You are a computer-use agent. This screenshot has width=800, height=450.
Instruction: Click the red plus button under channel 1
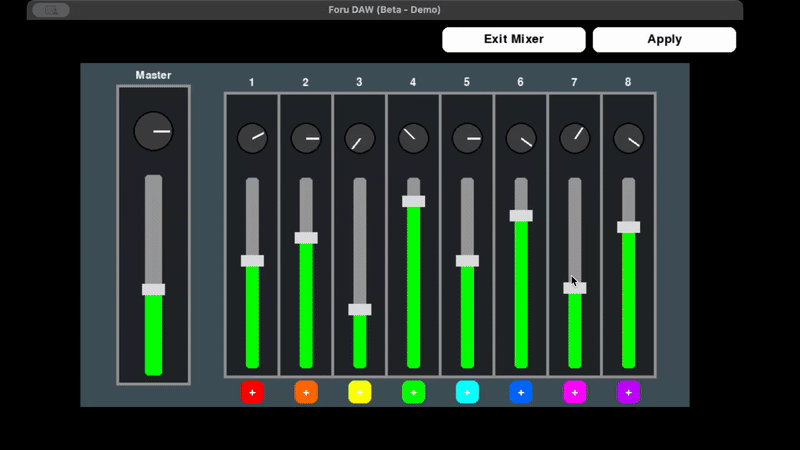click(253, 392)
